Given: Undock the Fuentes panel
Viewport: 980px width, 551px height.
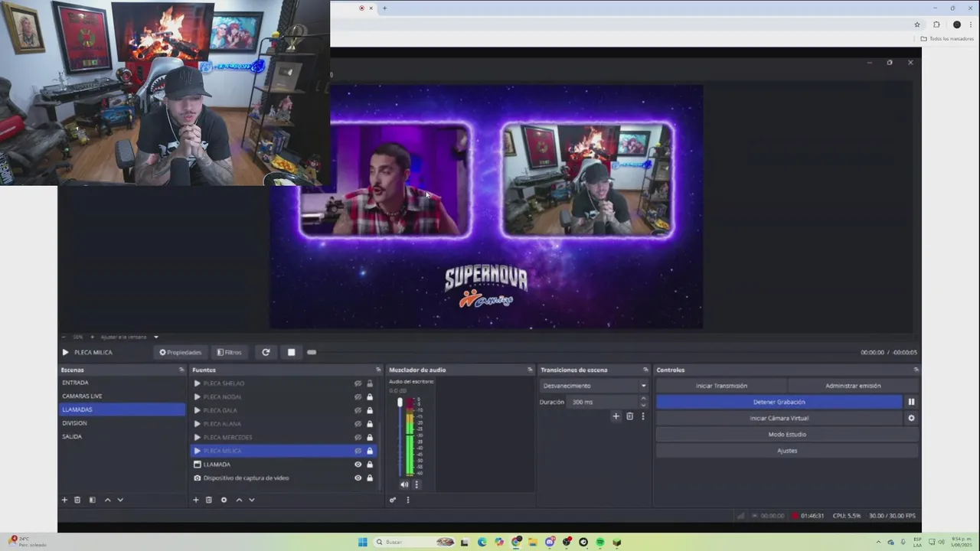Looking at the screenshot, I should click(x=378, y=370).
